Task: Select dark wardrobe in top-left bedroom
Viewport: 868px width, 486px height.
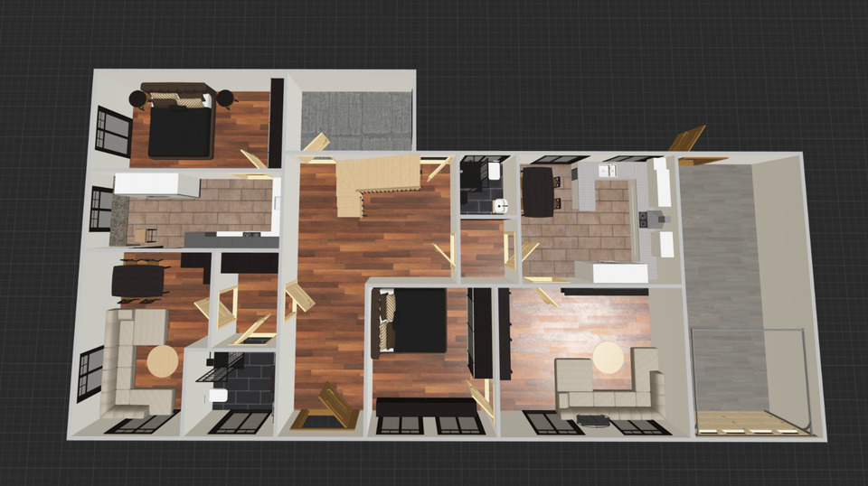Action: tap(277, 123)
